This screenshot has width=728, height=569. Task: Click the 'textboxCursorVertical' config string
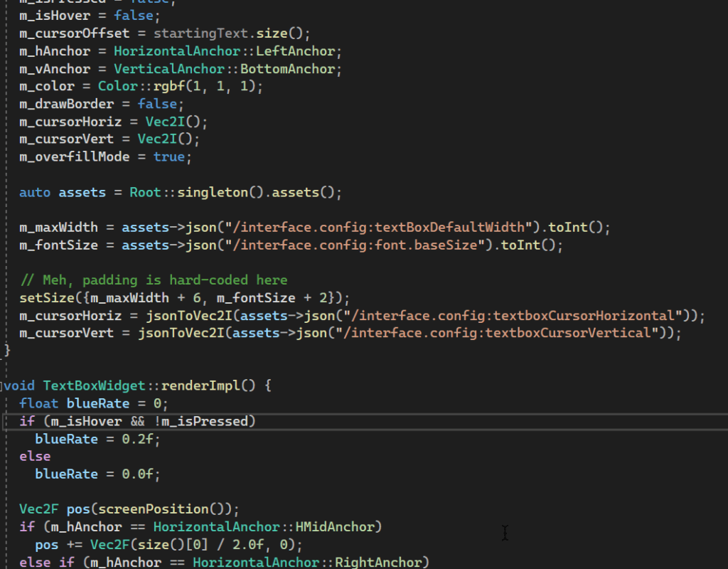(x=568, y=334)
